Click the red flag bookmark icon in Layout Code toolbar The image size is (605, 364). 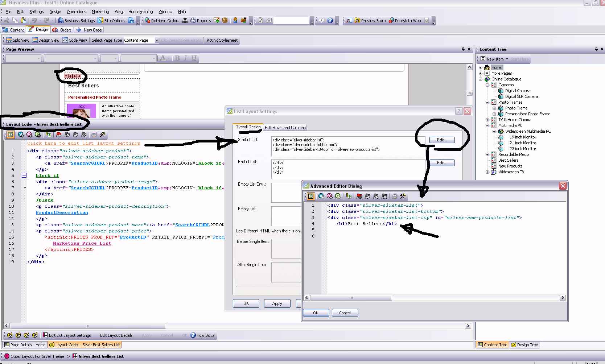[x=59, y=135]
